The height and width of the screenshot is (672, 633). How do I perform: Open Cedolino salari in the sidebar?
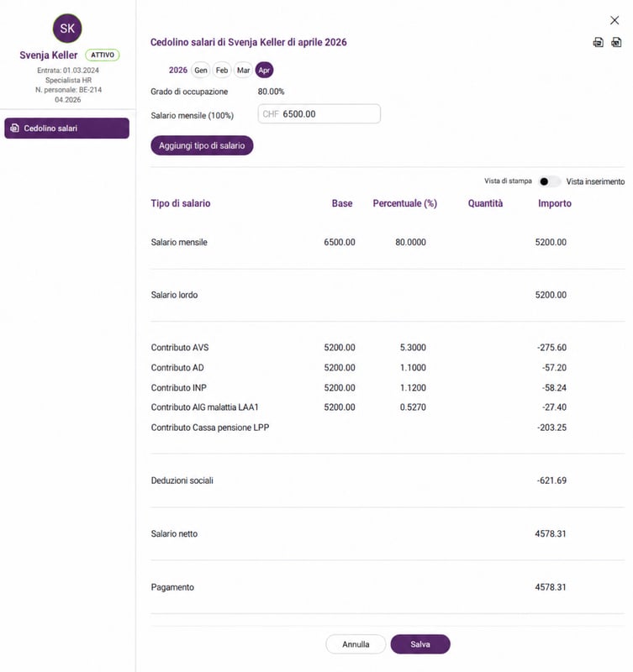pos(67,129)
